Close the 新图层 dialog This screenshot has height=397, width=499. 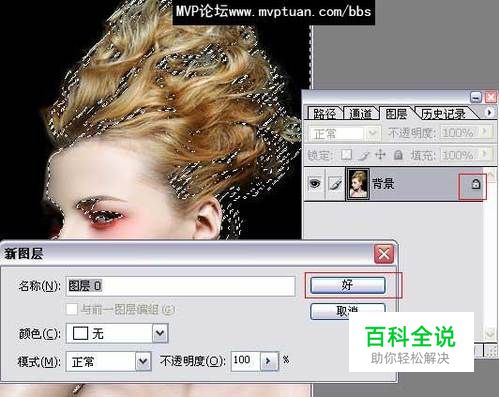click(x=384, y=254)
